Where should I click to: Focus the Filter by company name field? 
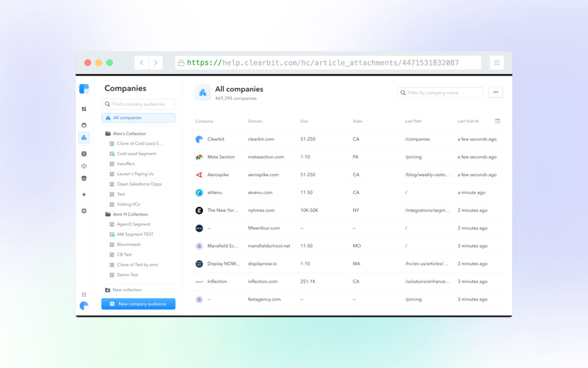[440, 93]
